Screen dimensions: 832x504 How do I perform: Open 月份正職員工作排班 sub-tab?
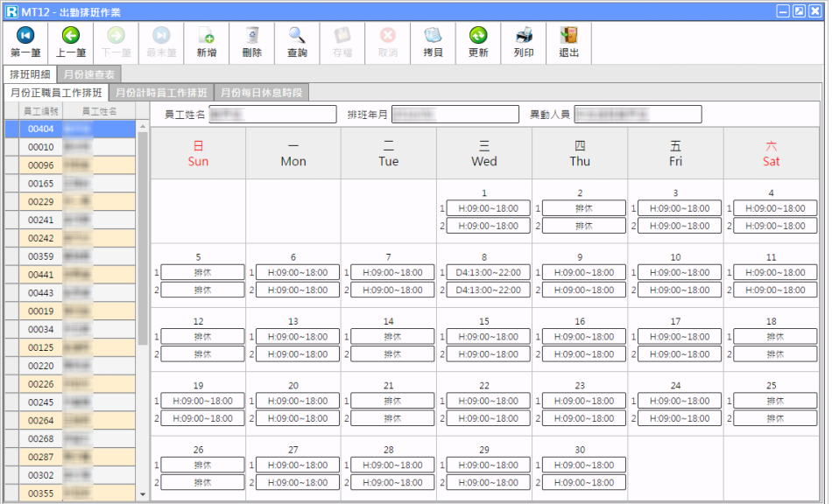pos(56,93)
